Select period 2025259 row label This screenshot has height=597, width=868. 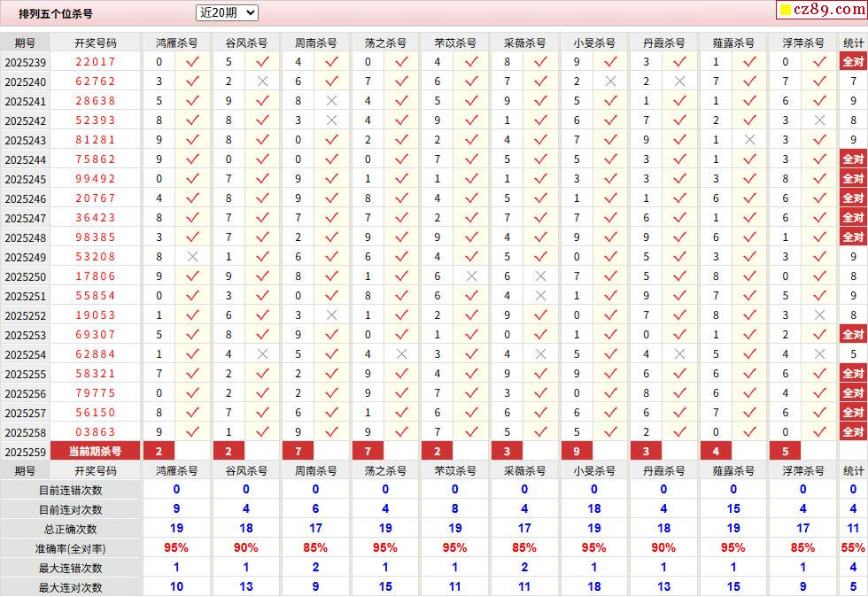coord(26,452)
